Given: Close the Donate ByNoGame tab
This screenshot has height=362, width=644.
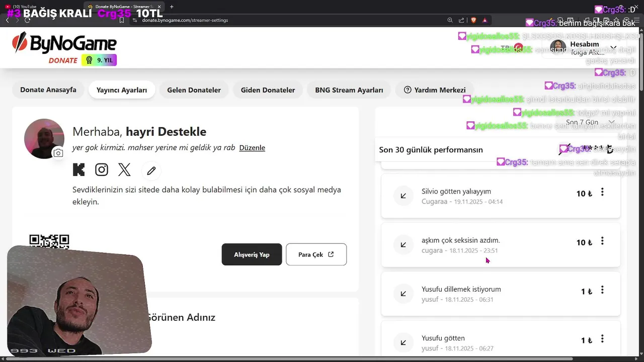Looking at the screenshot, I should pos(159,7).
